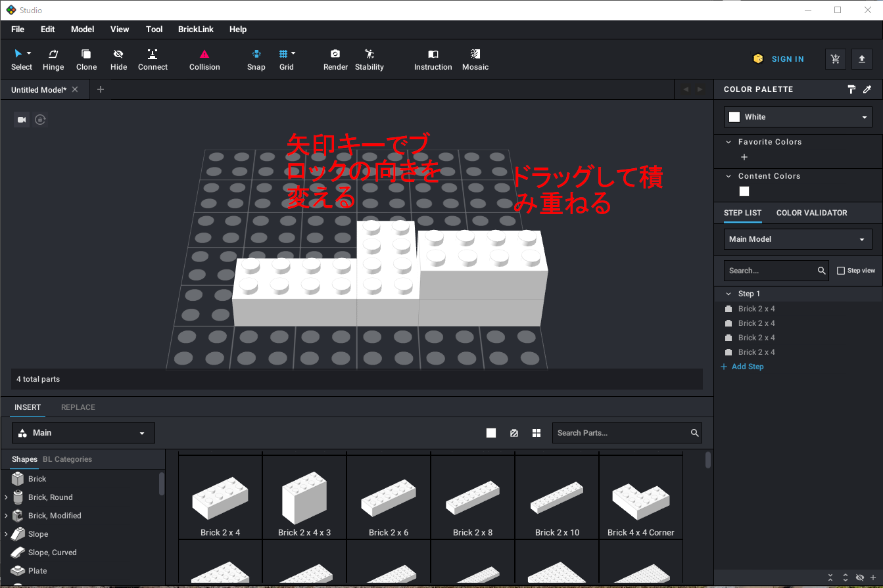Pick the white swatch under Content Colors
Viewport: 883px width, 588px height.
coord(744,191)
